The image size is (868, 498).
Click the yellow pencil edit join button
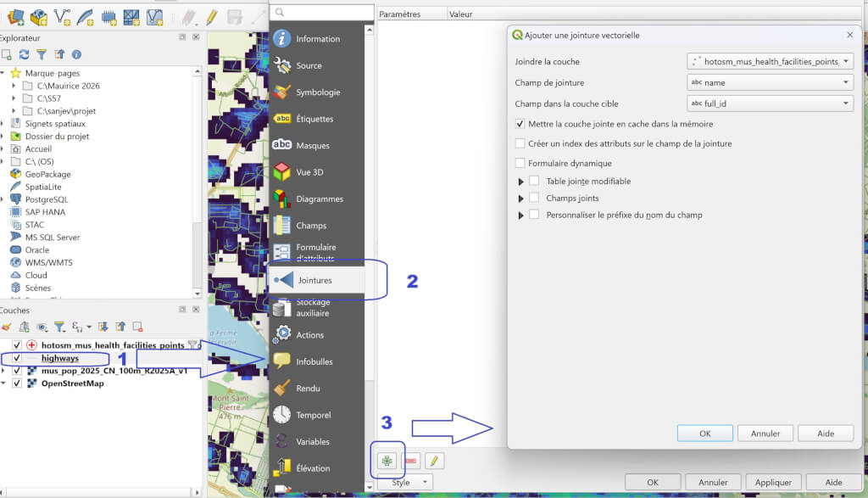coord(434,461)
